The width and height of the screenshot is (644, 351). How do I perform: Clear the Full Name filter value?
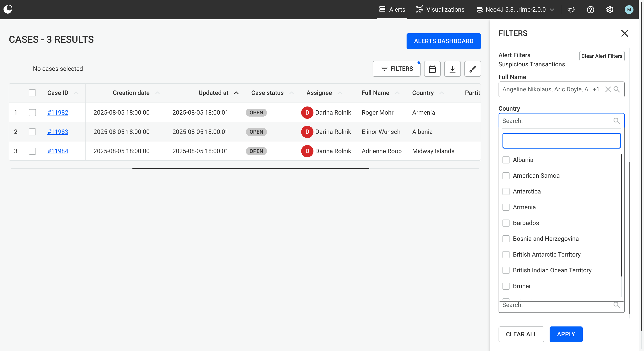point(608,89)
